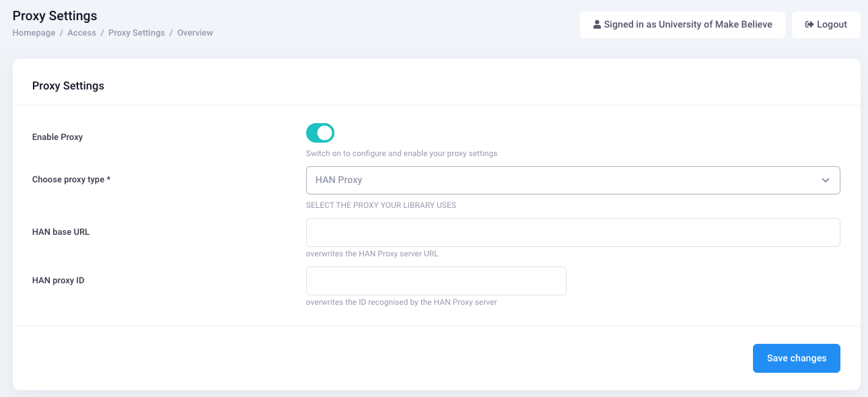Focus the HAN proxy ID input field

point(436,281)
